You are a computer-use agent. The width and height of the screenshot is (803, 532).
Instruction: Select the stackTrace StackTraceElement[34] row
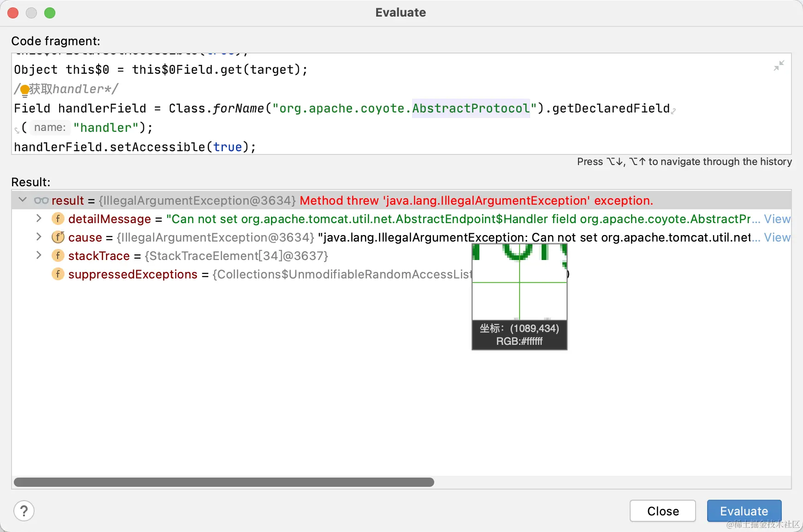point(401,256)
